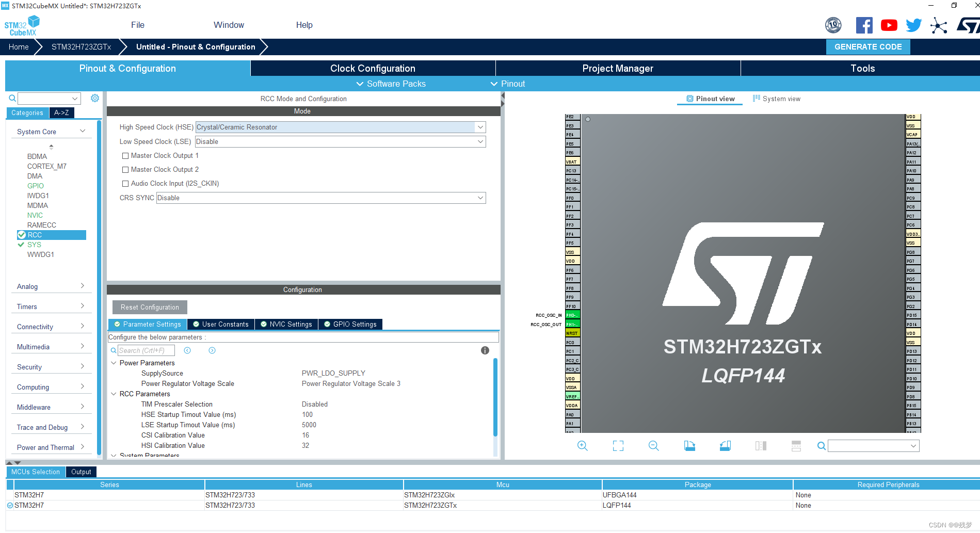Switch to Clock Configuration tab

tap(373, 68)
